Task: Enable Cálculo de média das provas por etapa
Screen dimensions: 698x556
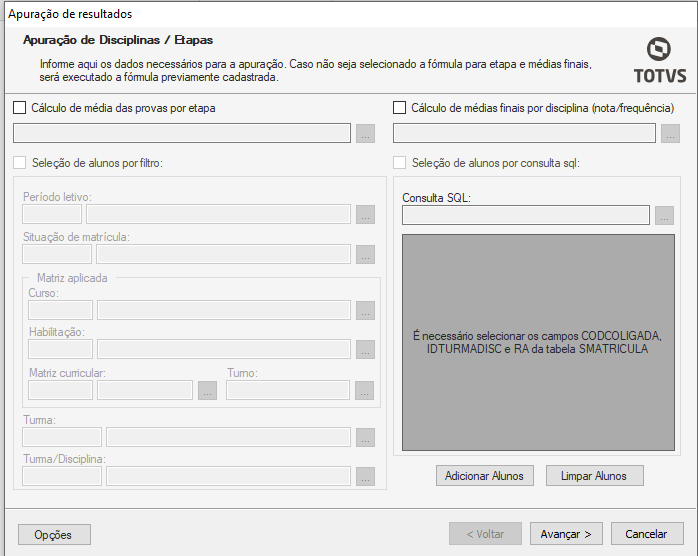Action: (21, 108)
